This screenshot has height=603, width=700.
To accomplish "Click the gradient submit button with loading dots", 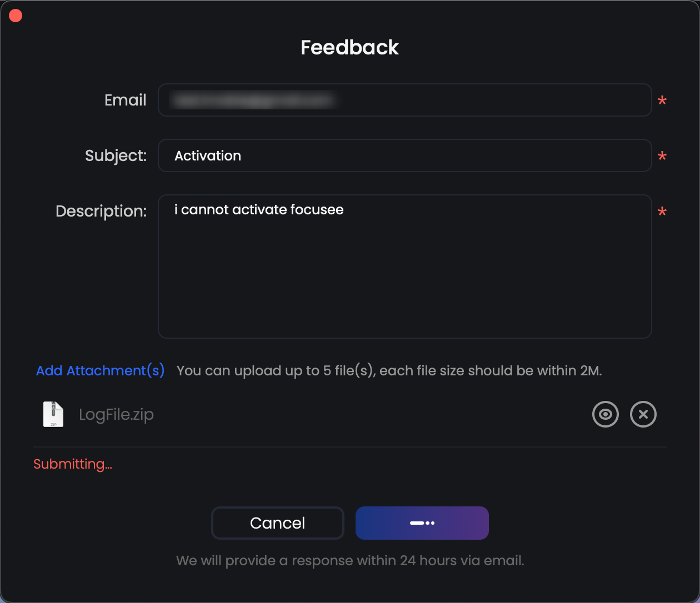I will click(x=422, y=523).
